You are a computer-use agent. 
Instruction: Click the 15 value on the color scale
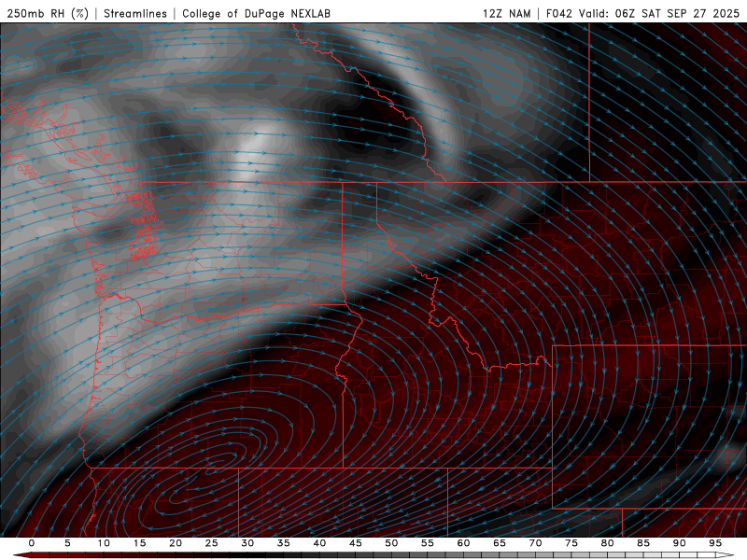tap(139, 543)
